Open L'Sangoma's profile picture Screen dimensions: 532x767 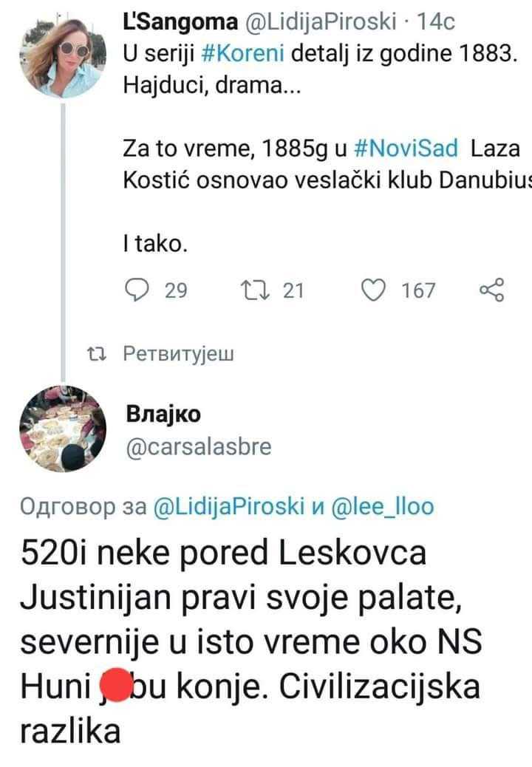pos(63,54)
